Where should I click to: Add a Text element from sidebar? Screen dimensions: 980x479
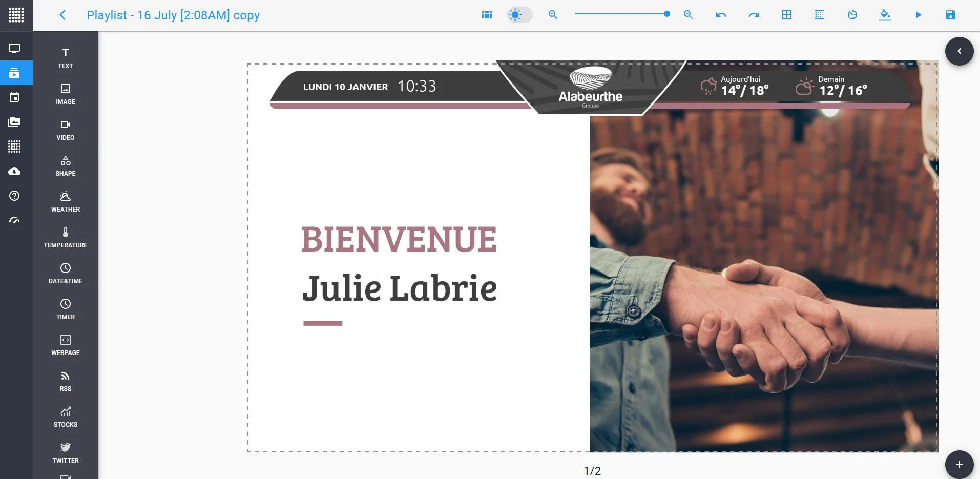[x=66, y=58]
